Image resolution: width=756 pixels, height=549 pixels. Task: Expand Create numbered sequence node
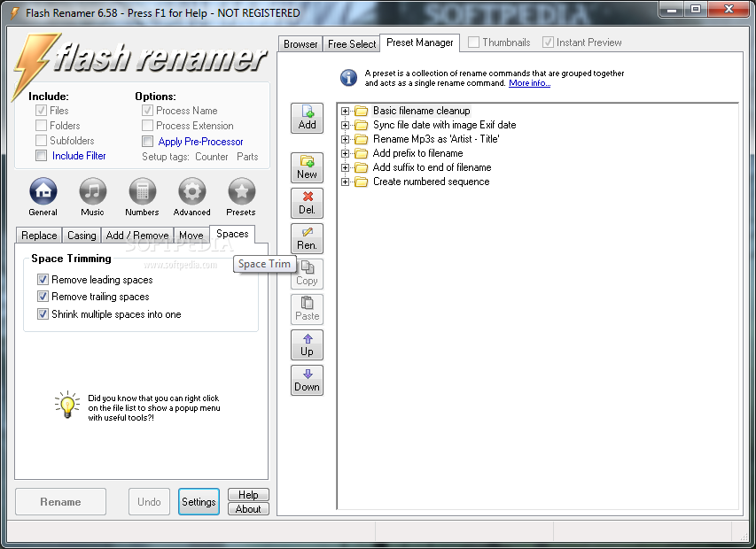coord(345,182)
